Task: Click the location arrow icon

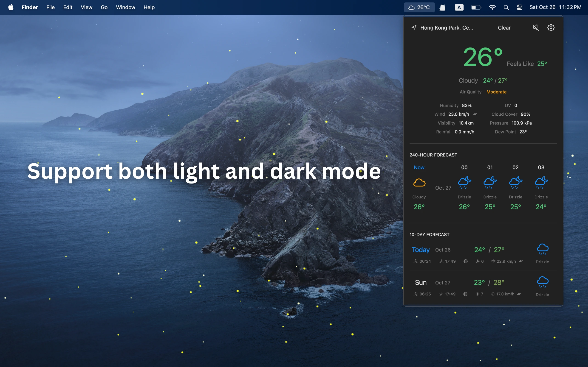Action: 414,28
